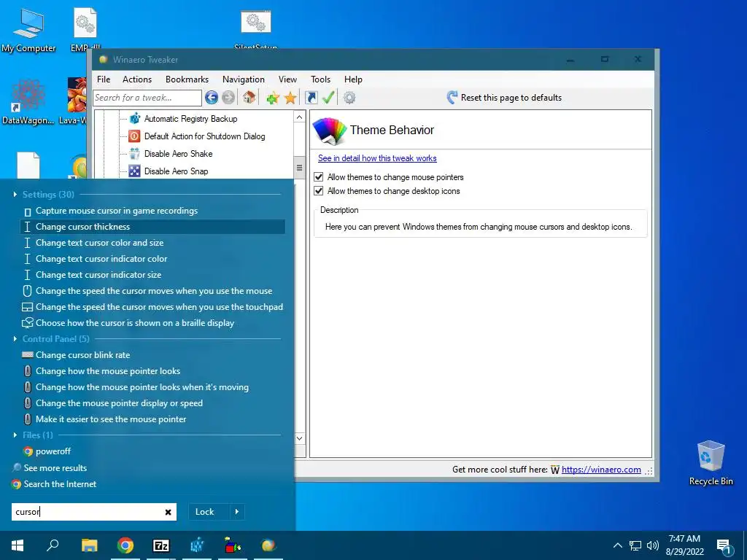Open the power options arrow next to Lock

(237, 512)
